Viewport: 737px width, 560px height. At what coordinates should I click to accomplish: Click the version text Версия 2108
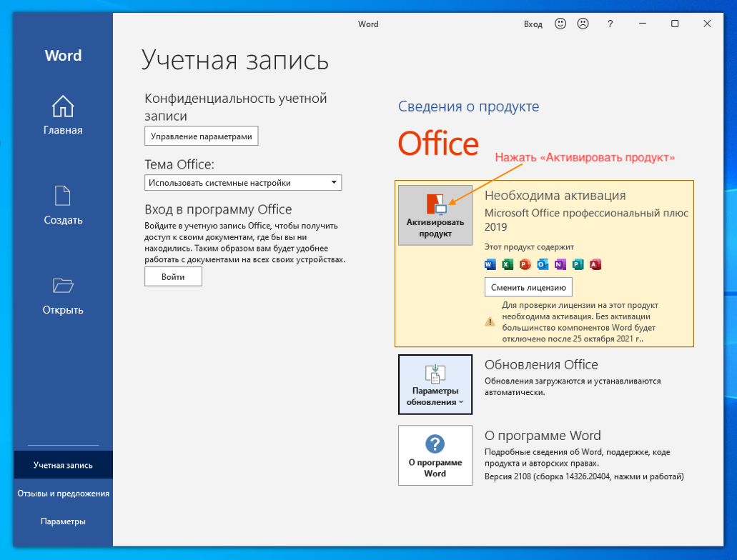coord(584,476)
